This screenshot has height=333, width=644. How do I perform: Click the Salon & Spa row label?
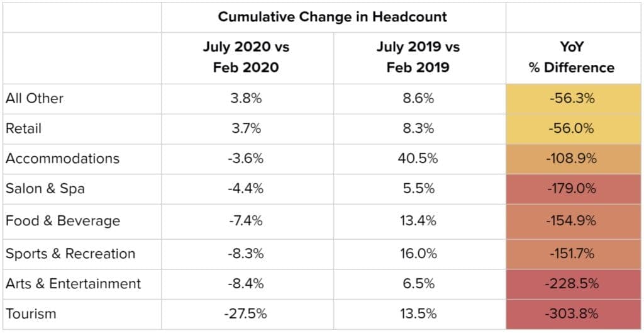(x=45, y=189)
